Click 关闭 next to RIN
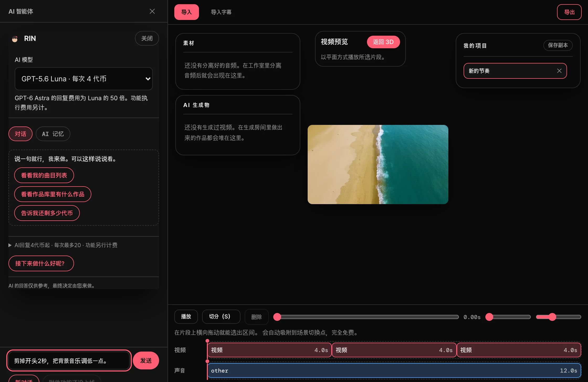The width and height of the screenshot is (588, 382). (147, 38)
